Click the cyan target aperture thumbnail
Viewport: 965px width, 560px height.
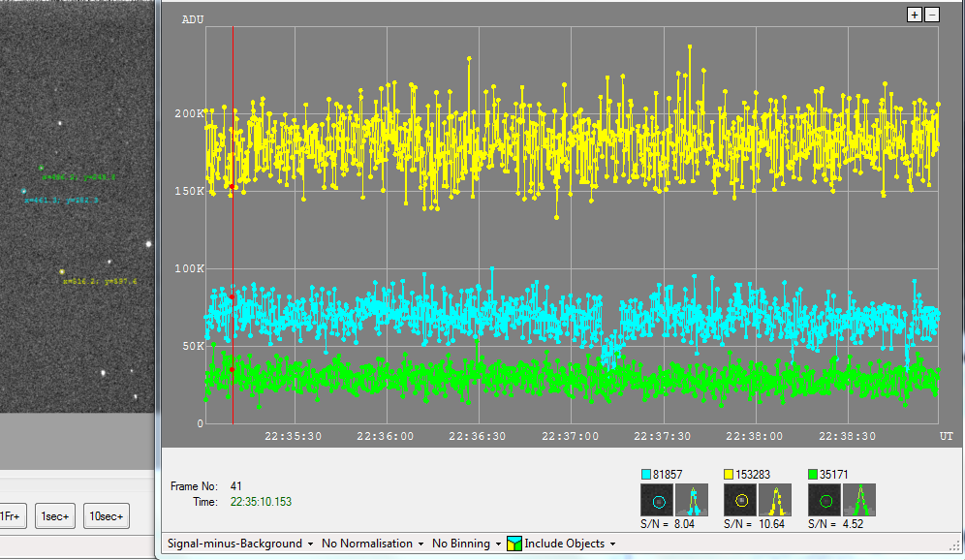tap(658, 501)
